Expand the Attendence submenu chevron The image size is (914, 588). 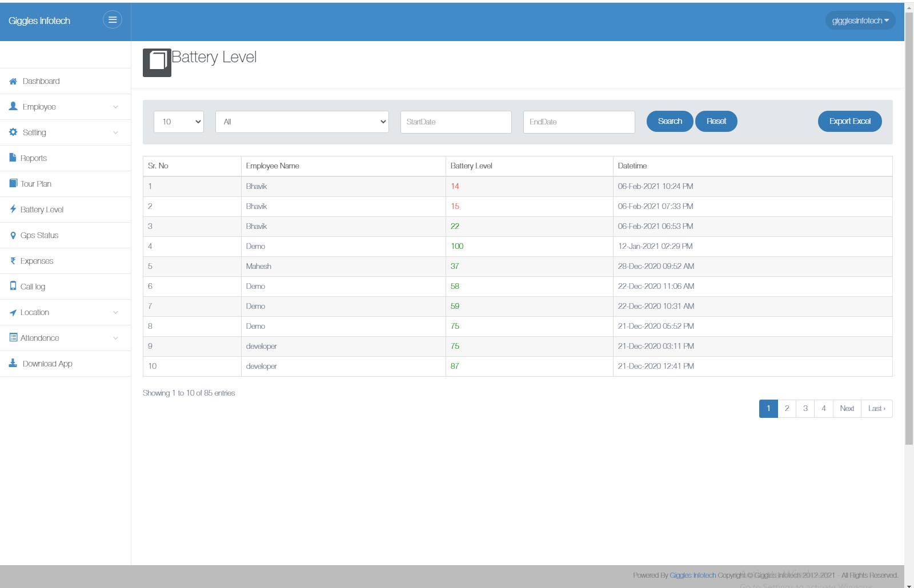tap(115, 338)
